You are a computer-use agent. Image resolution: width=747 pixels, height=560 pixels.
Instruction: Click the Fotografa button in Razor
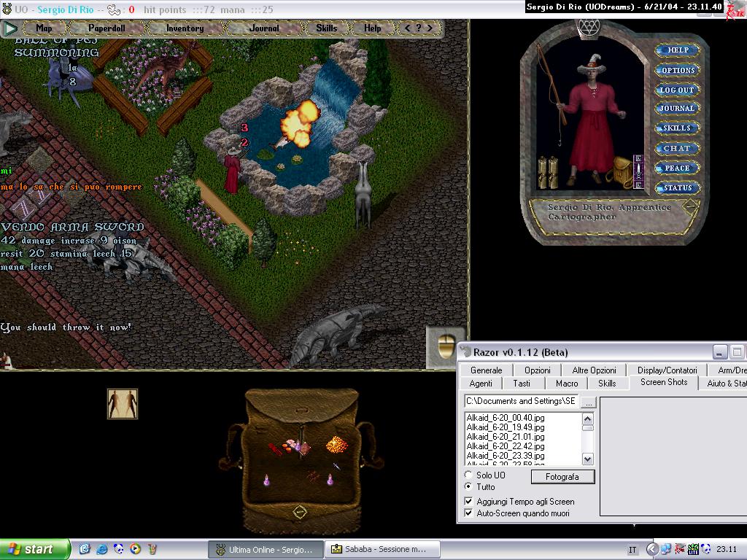pos(562,477)
